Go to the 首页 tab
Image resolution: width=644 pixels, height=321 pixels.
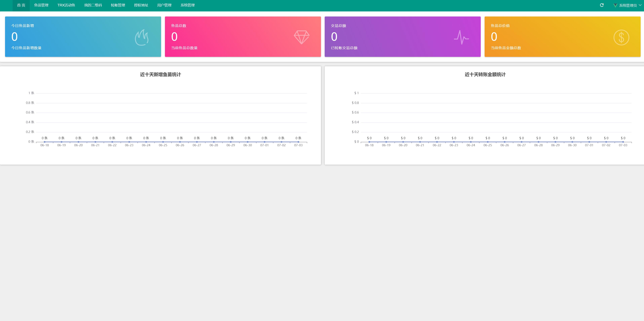coord(21,5)
